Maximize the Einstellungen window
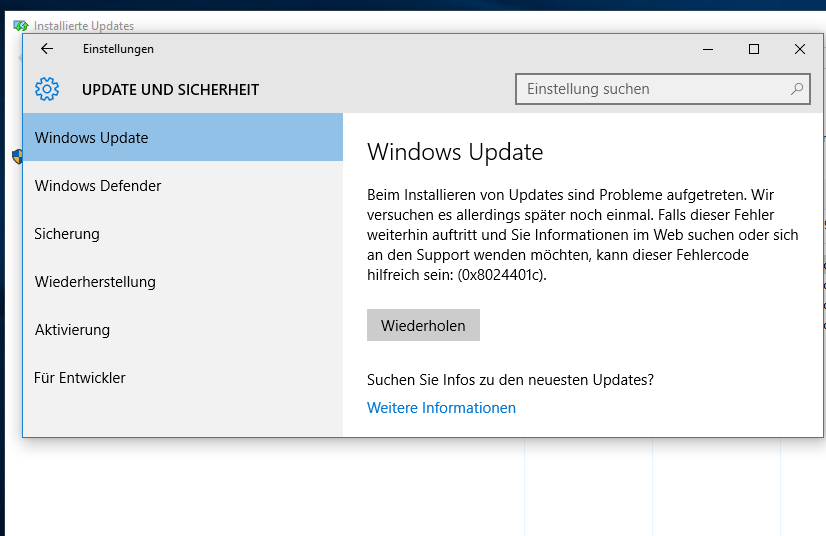Screen dimensions: 826x536 coord(754,49)
